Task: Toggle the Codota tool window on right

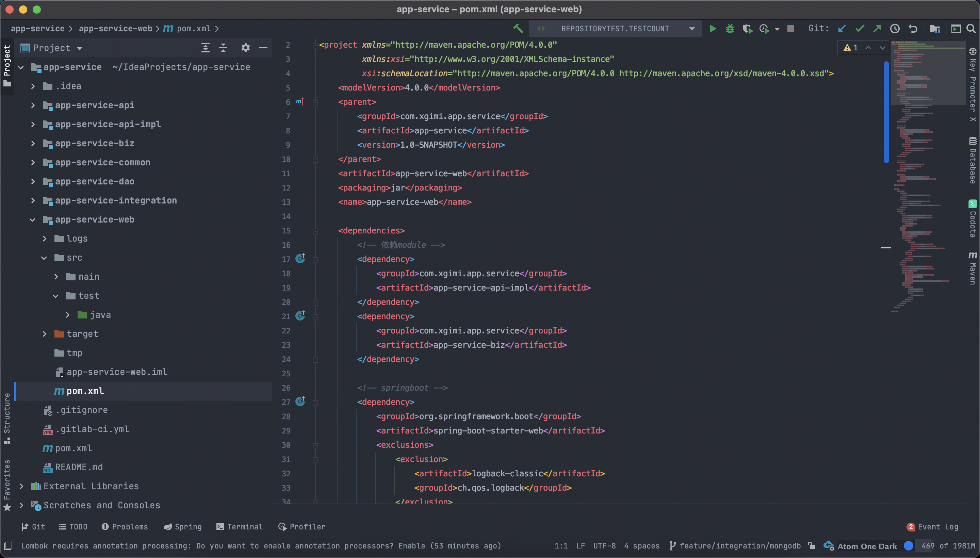Action: [973, 218]
